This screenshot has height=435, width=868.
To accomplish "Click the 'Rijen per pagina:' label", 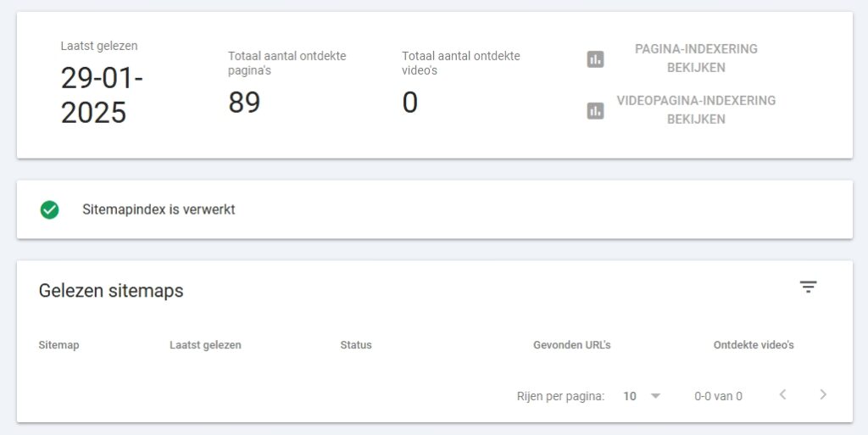I will (561, 396).
